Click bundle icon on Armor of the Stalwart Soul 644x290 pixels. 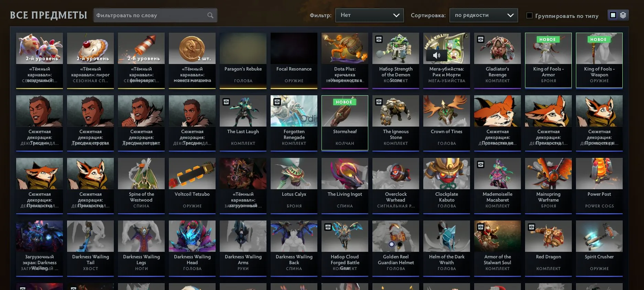480,227
